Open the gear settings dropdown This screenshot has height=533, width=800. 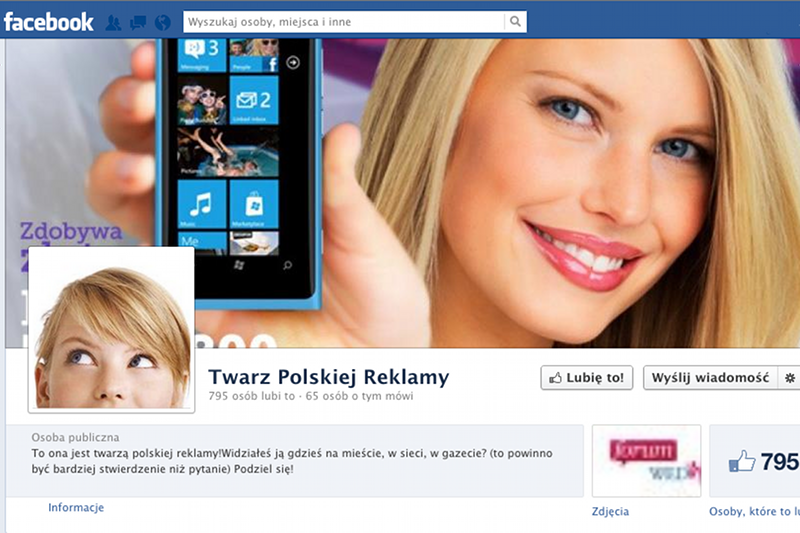click(x=789, y=377)
